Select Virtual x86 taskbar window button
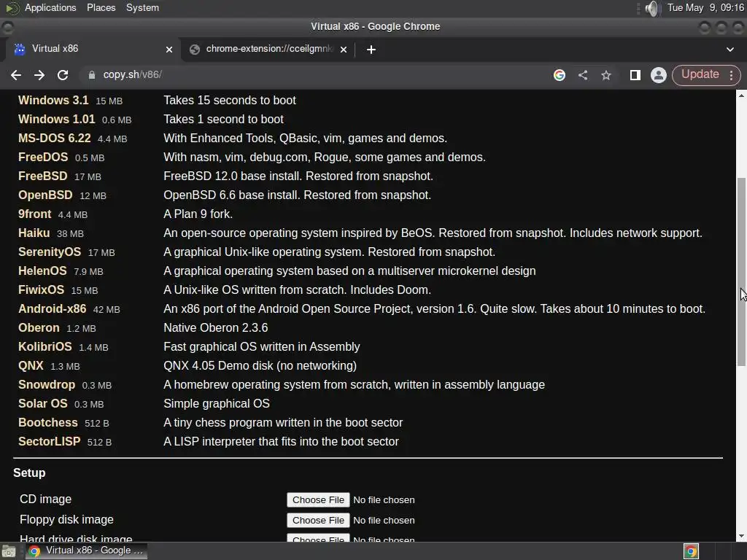This screenshot has width=747, height=560. 87,551
